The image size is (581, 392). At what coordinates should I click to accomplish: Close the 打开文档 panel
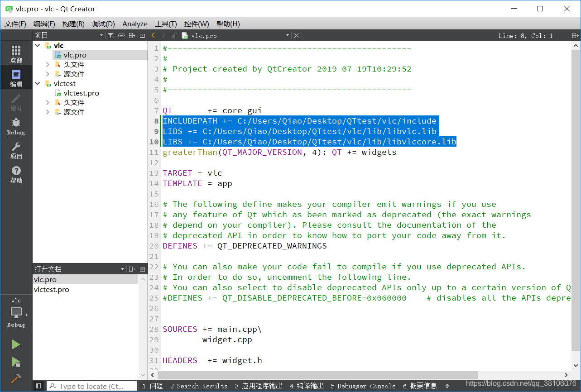point(142,269)
